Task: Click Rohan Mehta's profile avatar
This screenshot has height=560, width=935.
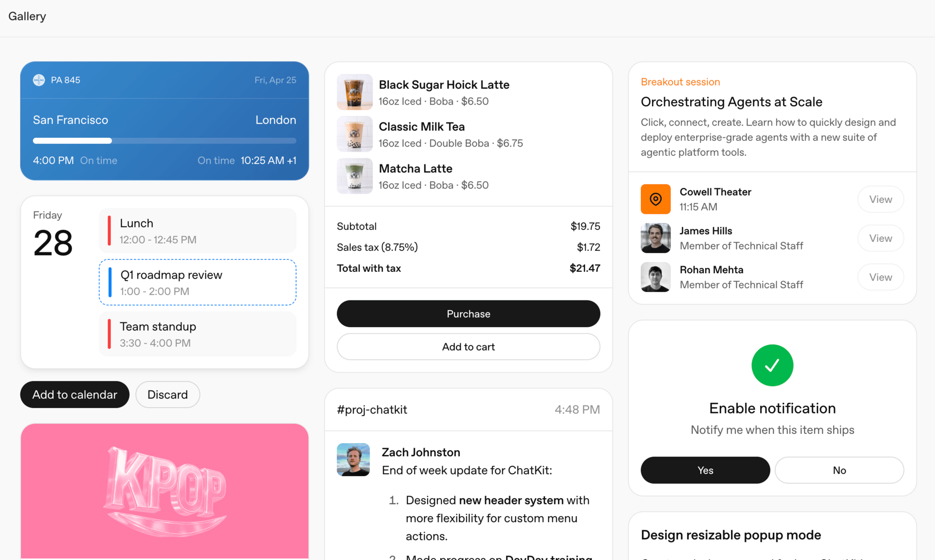Action: click(x=655, y=277)
